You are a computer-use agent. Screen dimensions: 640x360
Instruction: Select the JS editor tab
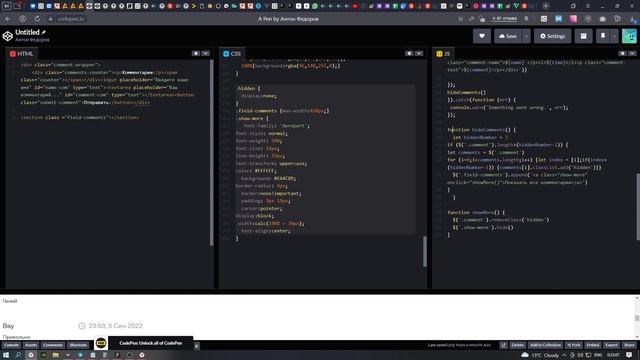coord(443,53)
